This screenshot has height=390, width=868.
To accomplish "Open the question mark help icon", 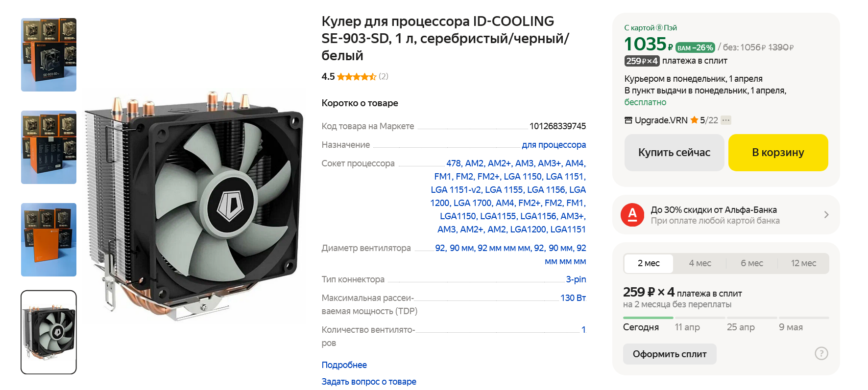I will tap(821, 353).
